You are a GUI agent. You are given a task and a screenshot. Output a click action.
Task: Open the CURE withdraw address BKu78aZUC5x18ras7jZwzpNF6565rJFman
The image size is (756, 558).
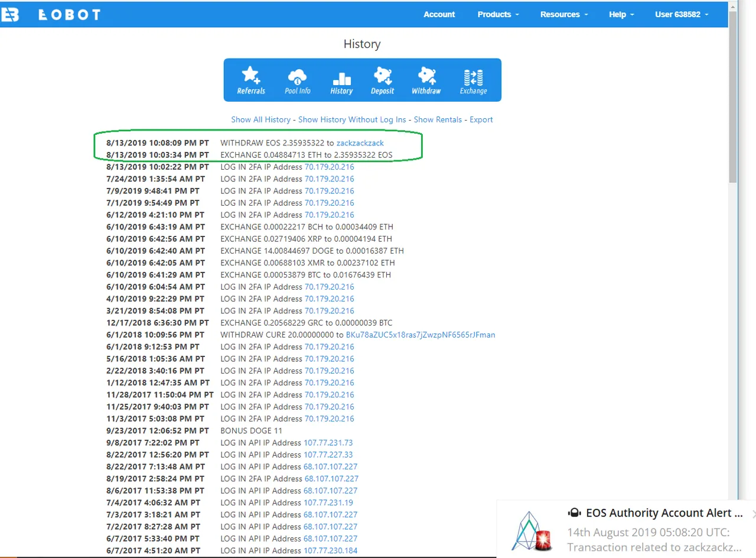click(x=421, y=335)
